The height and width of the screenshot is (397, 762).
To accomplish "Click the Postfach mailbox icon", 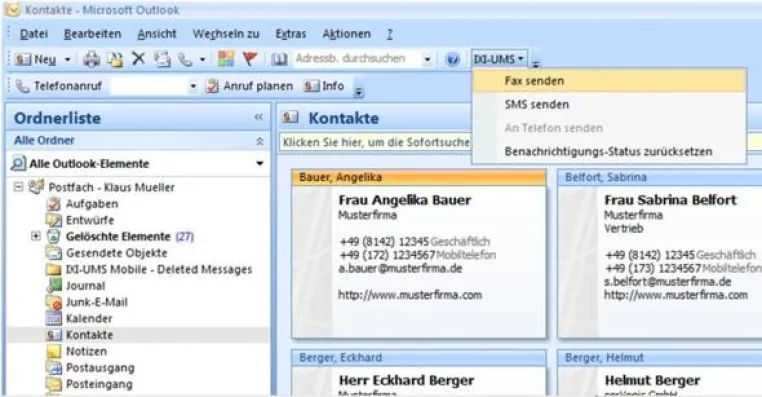I will pos(36,187).
